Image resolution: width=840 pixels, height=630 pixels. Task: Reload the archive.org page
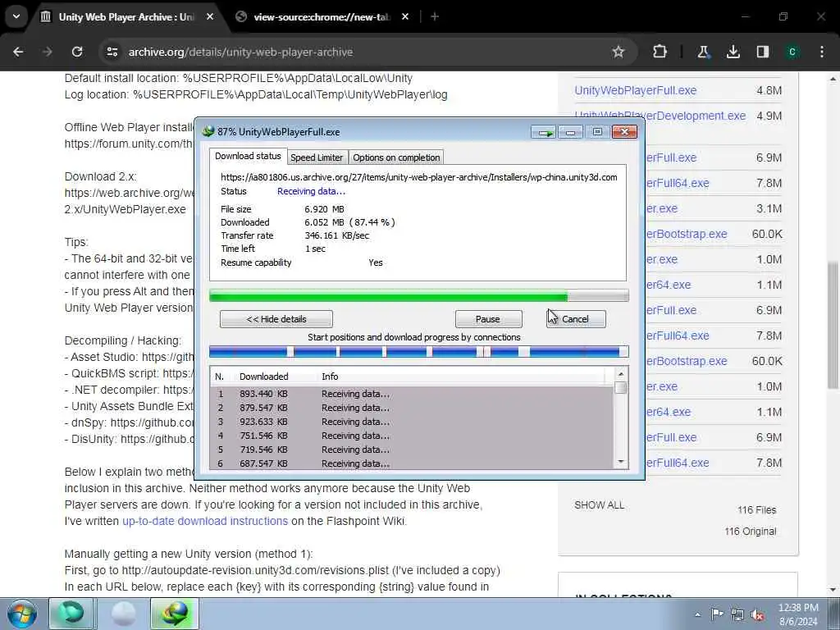(77, 52)
